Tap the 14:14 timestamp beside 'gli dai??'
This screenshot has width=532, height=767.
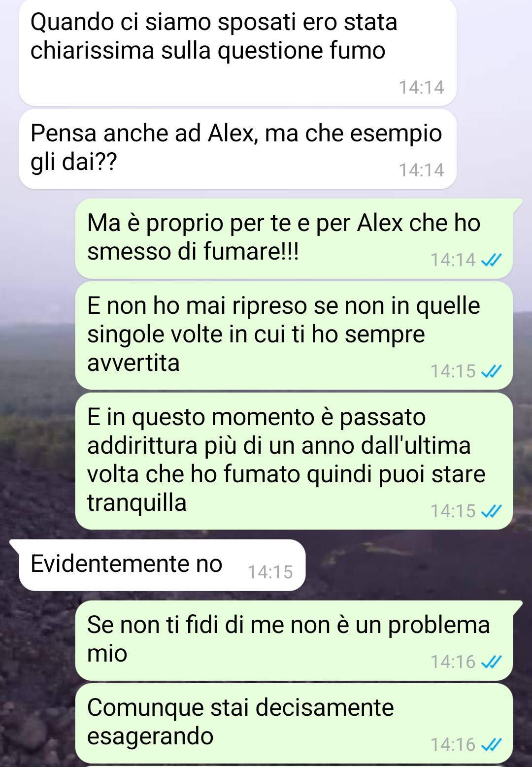422,170
